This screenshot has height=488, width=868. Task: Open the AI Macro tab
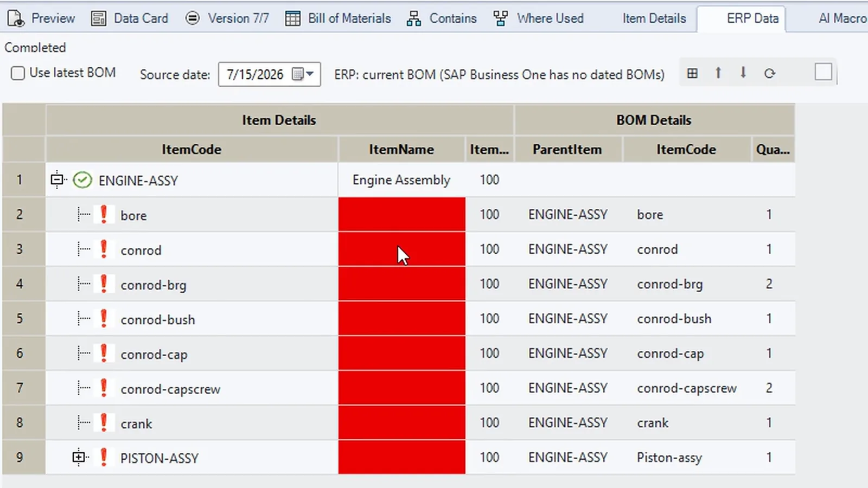(x=842, y=18)
